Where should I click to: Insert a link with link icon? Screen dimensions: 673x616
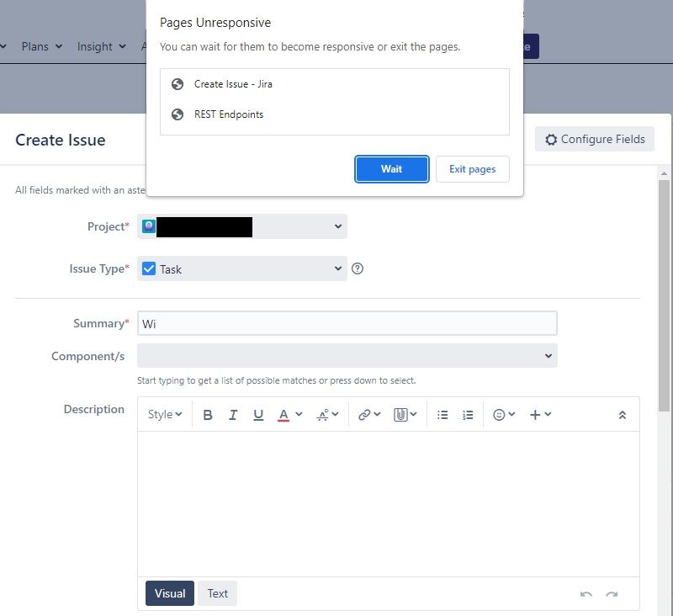[x=364, y=415]
